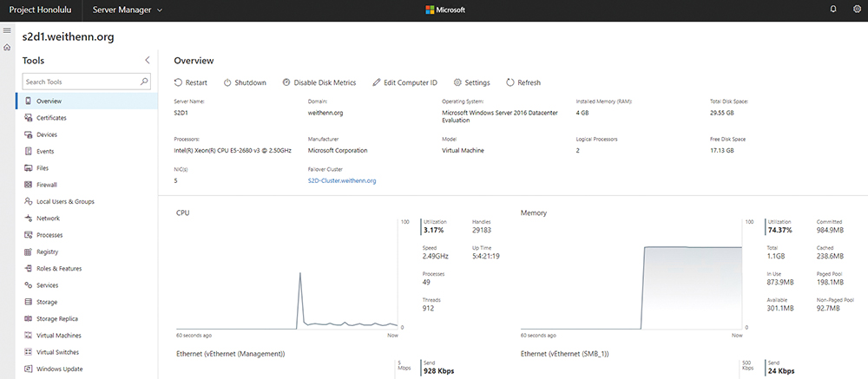Click the Registry tool icon
868x379 pixels.
coord(29,252)
